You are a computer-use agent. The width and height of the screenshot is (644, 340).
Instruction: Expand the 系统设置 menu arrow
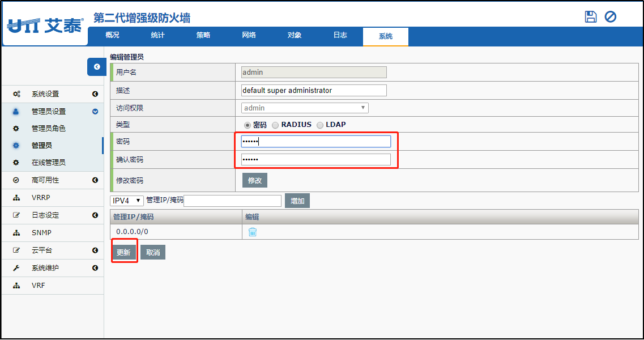95,94
